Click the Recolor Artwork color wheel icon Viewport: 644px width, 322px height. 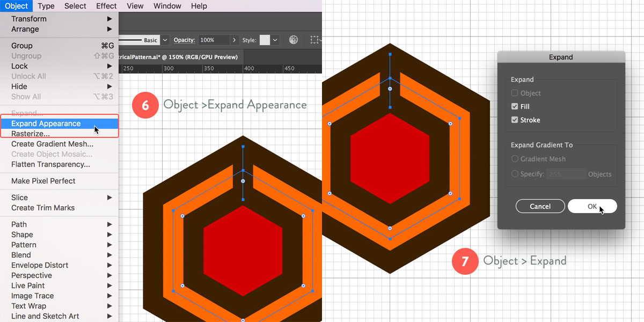pos(294,40)
